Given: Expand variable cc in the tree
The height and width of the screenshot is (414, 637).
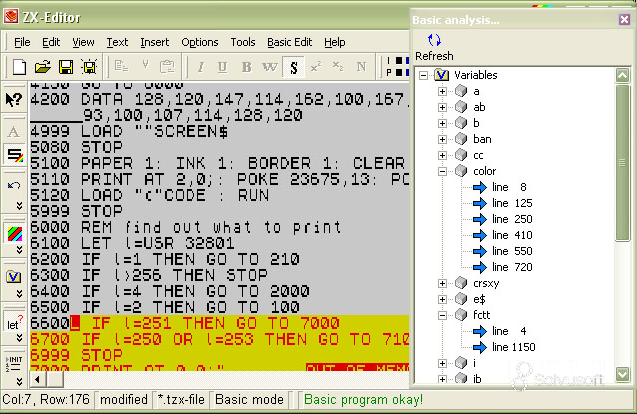Looking at the screenshot, I should point(442,155).
